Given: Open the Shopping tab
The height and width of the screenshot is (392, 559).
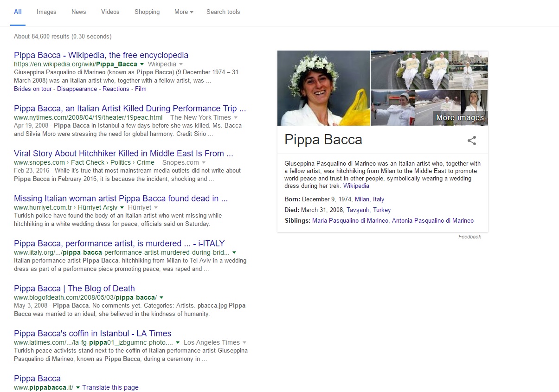Looking at the screenshot, I should 147,12.
